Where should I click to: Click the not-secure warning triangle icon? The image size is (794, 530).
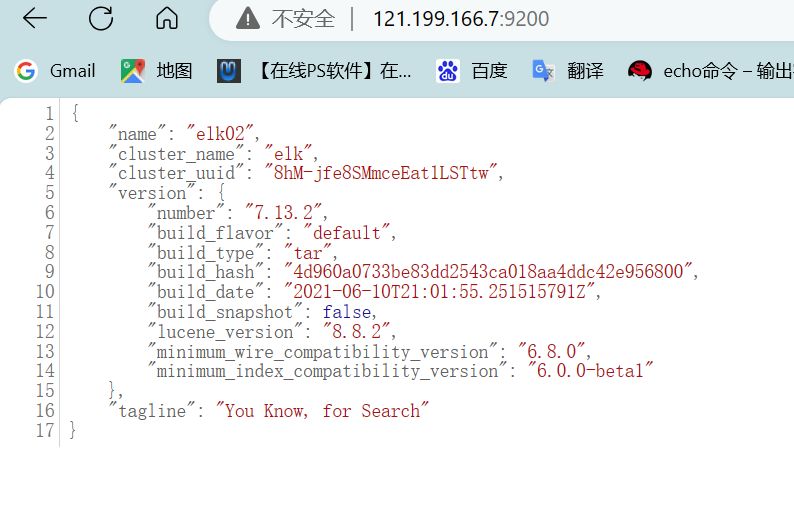click(248, 19)
